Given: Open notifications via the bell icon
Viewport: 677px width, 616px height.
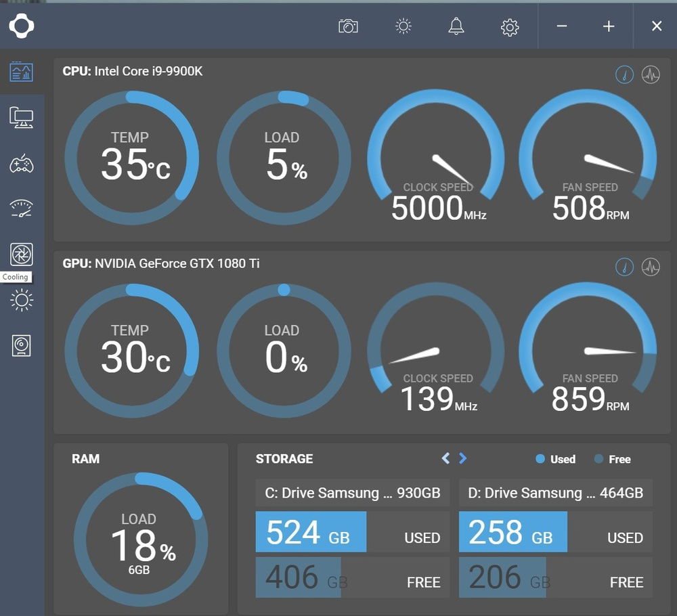Looking at the screenshot, I should coord(456,26).
